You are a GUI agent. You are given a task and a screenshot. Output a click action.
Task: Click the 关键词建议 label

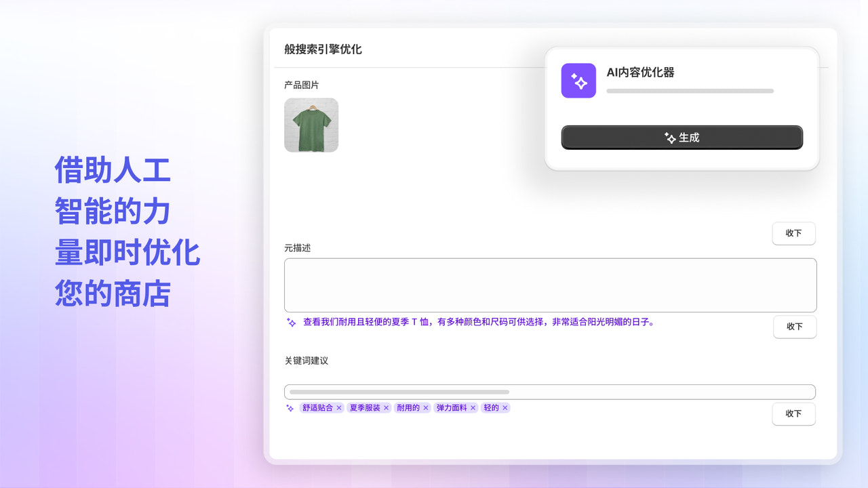click(x=306, y=361)
